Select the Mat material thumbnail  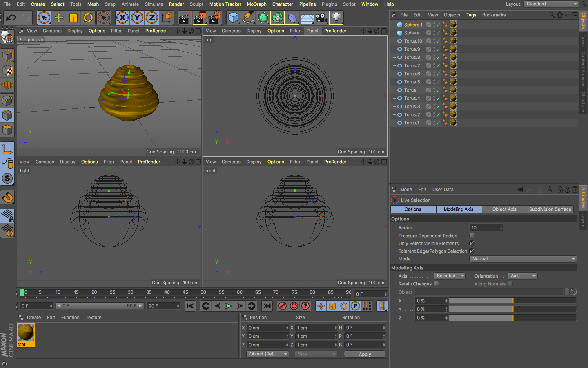[26, 333]
